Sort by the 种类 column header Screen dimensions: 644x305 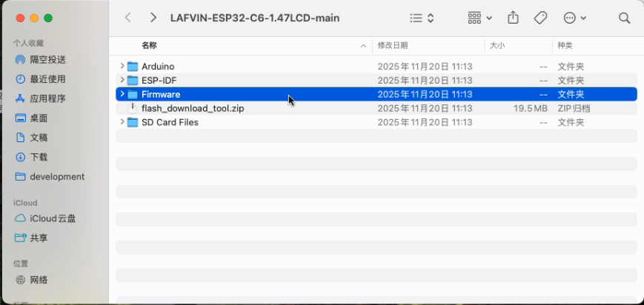tap(565, 46)
